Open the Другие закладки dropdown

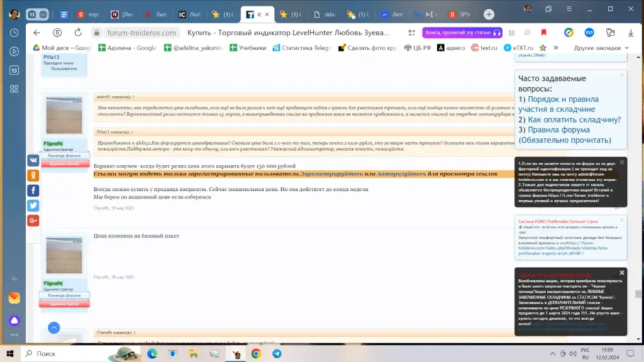601,48
